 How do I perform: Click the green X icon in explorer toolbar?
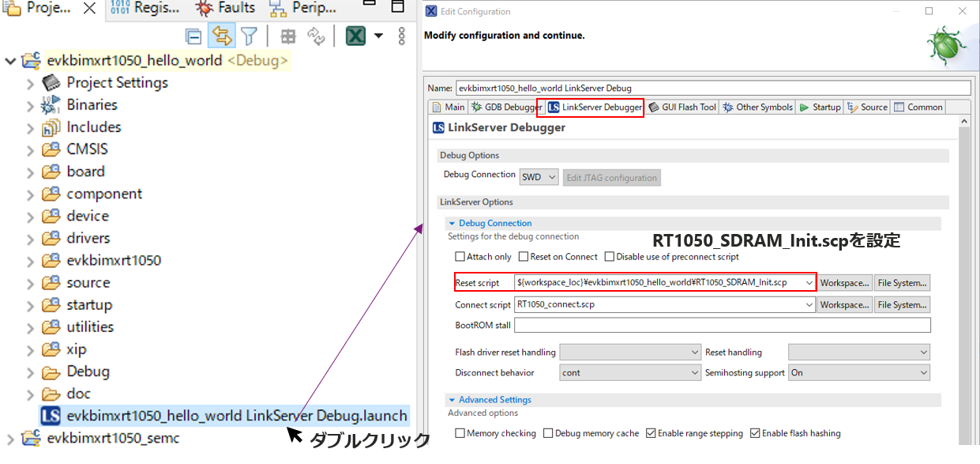pyautogui.click(x=355, y=36)
